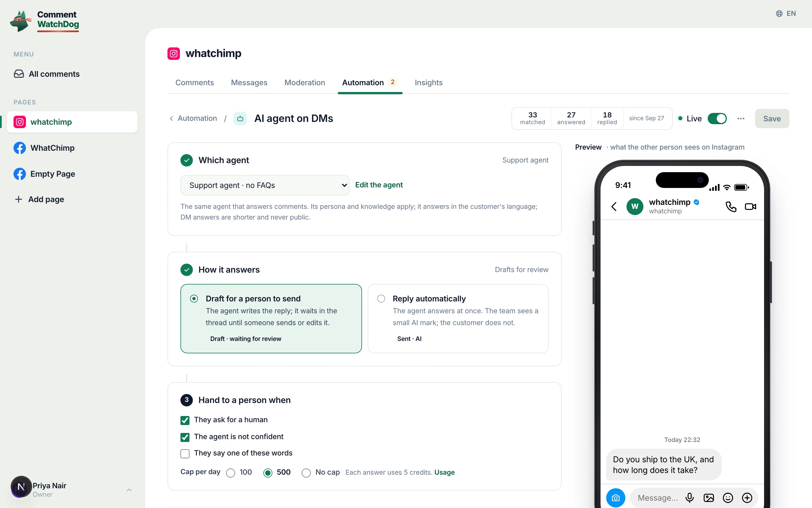Select Draft for a person to send
The image size is (812, 508).
click(x=271, y=319)
